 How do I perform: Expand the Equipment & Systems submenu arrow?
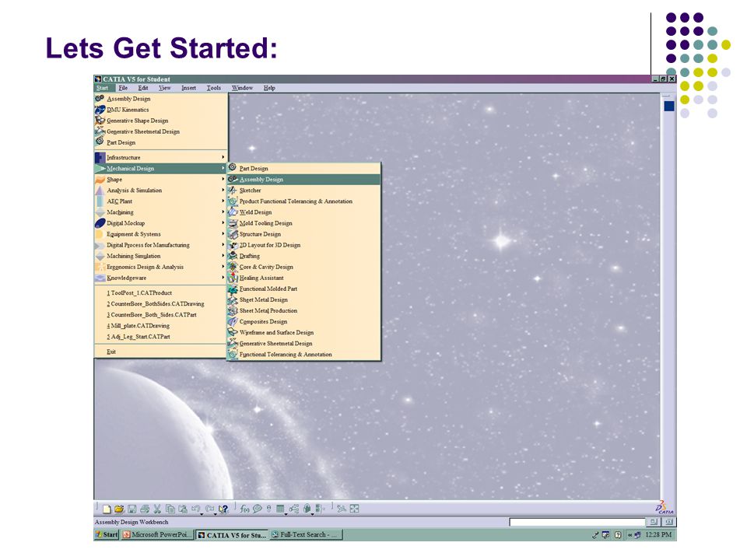(x=223, y=234)
